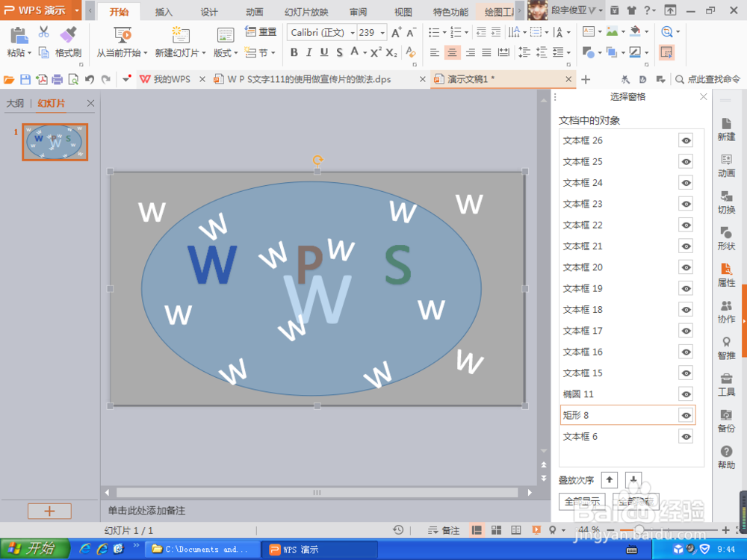
Task: Apply Underline formatting
Action: pos(324,52)
